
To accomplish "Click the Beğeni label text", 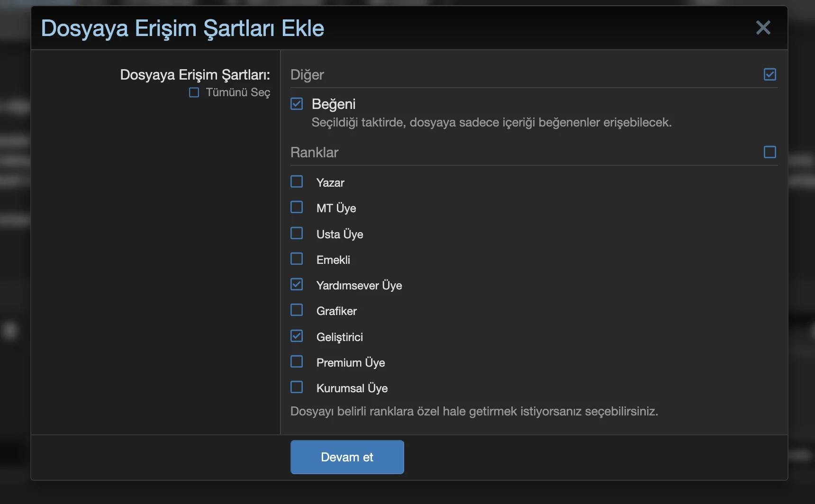I will 334,104.
